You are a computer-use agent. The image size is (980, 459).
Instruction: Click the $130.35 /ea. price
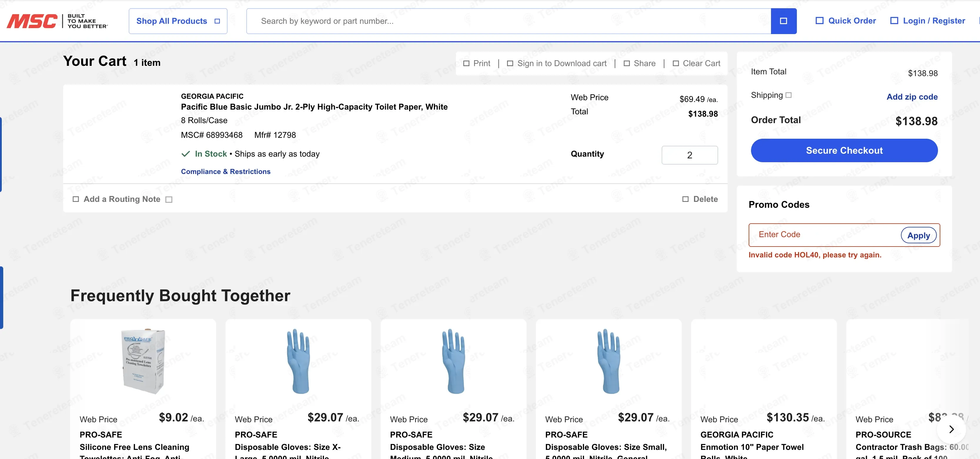click(x=795, y=418)
